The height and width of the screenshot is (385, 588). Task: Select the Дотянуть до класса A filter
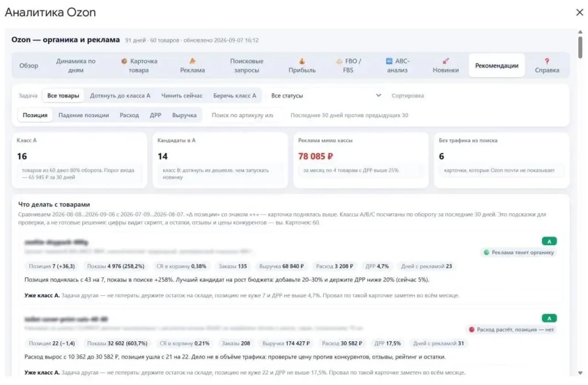(120, 96)
